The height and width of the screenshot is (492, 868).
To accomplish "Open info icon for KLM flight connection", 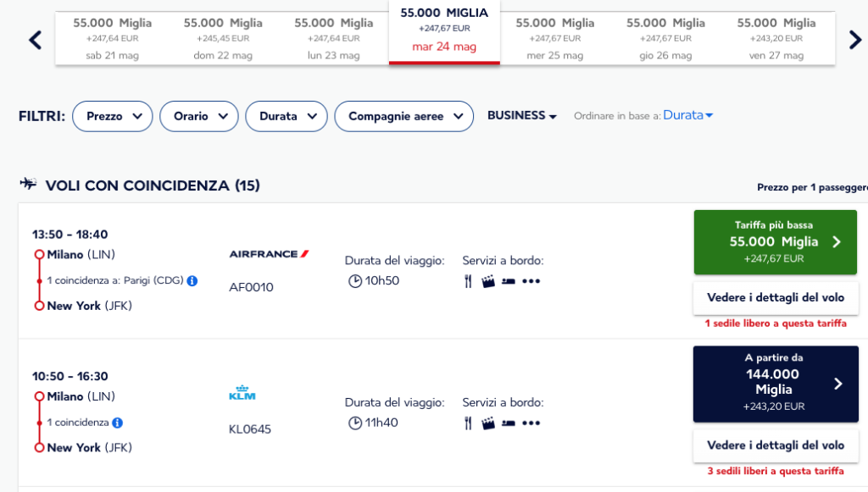I will click(117, 423).
